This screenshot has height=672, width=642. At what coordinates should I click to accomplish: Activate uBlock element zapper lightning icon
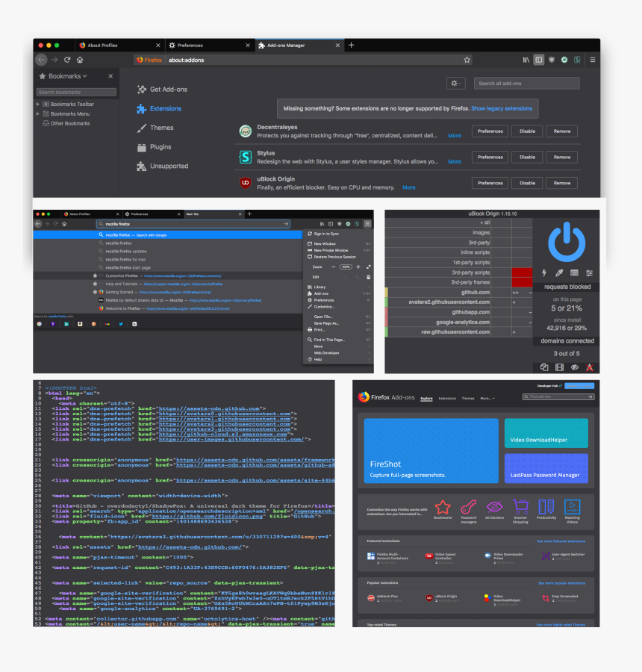544,273
